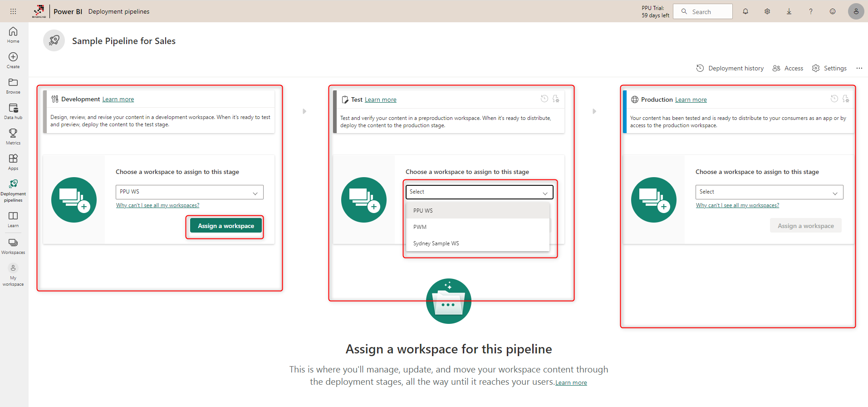Click the notifications bell icon
The width and height of the screenshot is (868, 407).
pyautogui.click(x=745, y=11)
